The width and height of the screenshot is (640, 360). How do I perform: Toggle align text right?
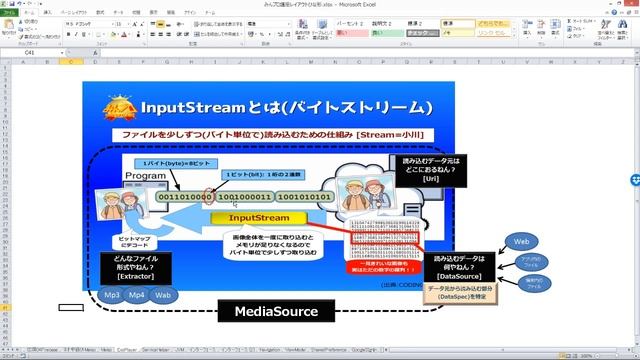(x=168, y=35)
